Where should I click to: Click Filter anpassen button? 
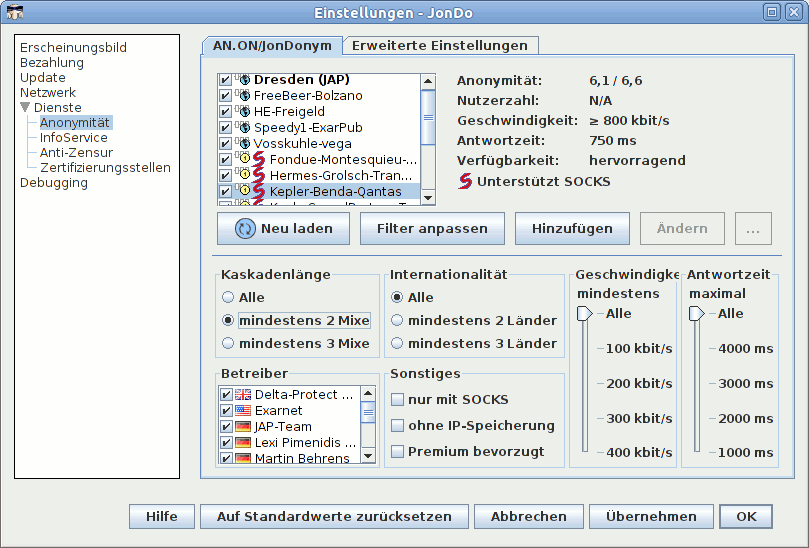[432, 229]
